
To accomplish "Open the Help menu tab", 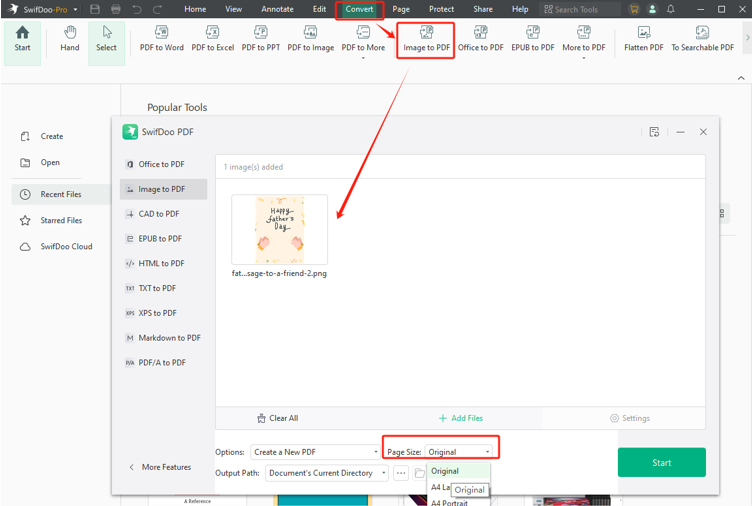I will click(520, 9).
